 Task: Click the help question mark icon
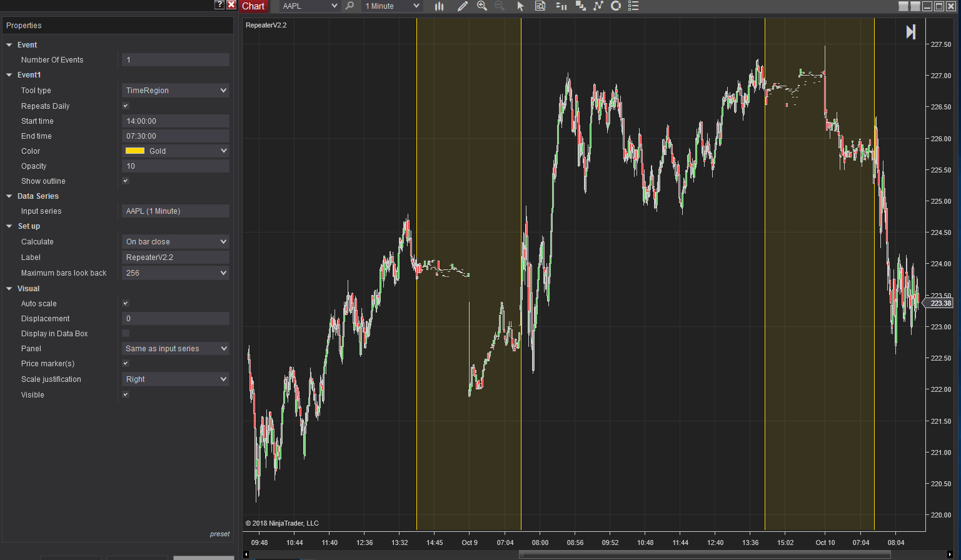click(219, 4)
